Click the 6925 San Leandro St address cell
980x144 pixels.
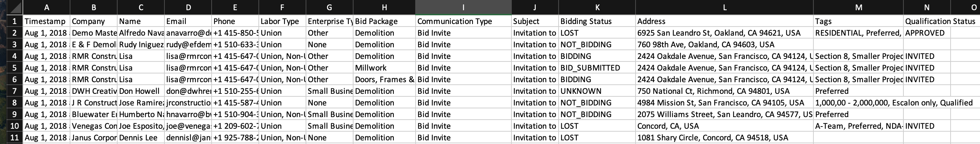(724, 33)
